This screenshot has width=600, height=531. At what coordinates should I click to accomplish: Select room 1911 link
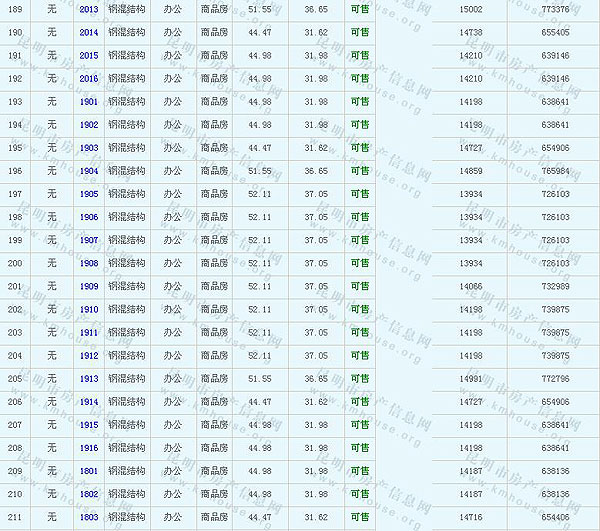(89, 333)
